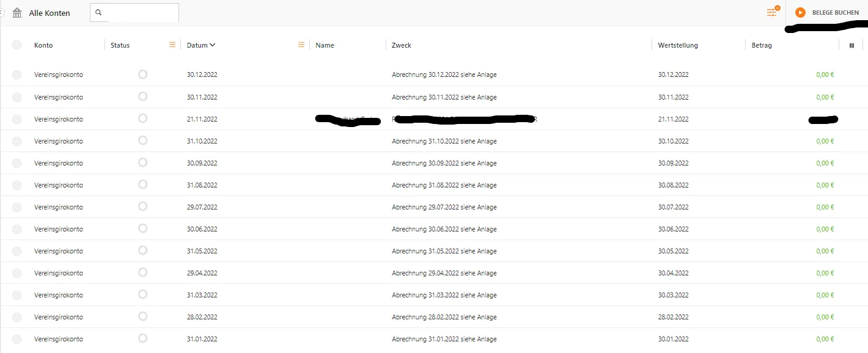
Task: Sort by the Betrag column header
Action: 761,45
